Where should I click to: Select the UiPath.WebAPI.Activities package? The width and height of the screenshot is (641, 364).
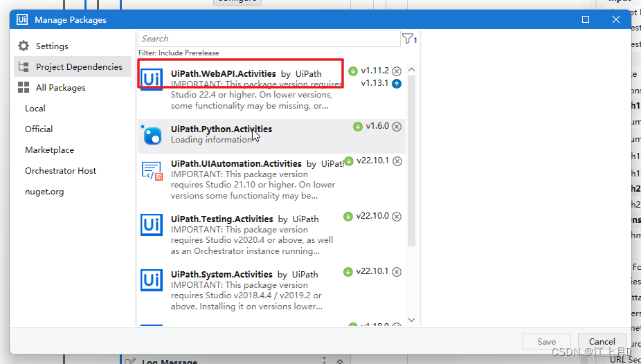click(271, 90)
